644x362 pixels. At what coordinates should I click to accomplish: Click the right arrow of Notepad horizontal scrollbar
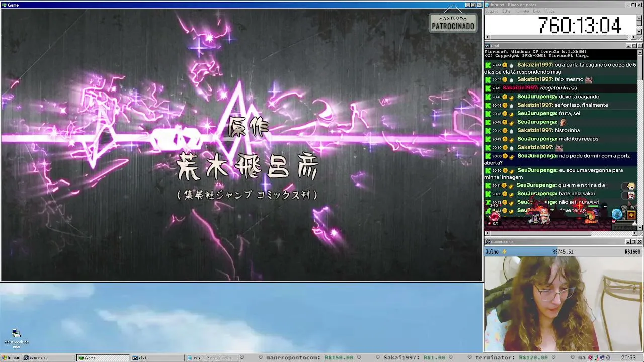634,37
